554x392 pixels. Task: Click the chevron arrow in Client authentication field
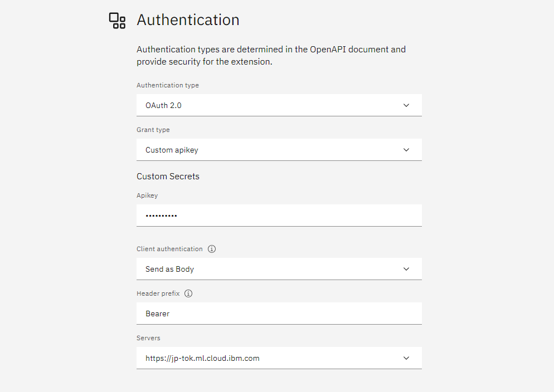pyautogui.click(x=406, y=269)
